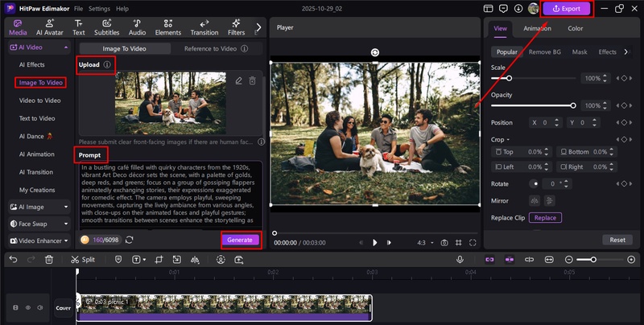Open the AI Avatar tab
644x325 pixels.
tap(50, 27)
